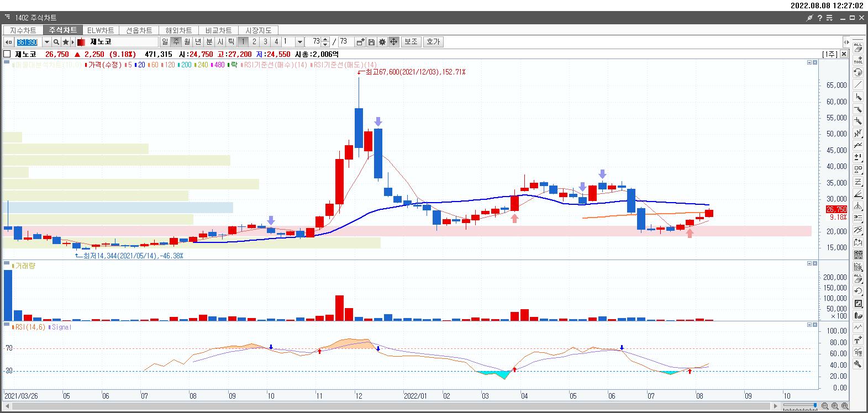
Task: Open the 해외차트 tab
Action: click(x=178, y=30)
